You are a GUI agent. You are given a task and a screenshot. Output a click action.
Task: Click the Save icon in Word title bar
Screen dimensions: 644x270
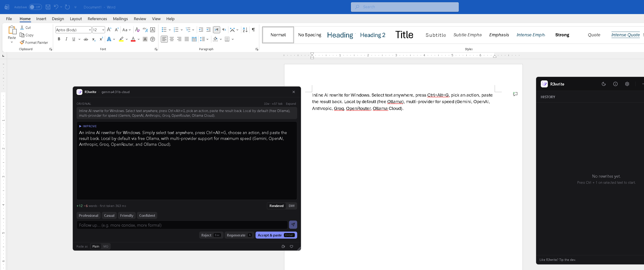pos(48,7)
